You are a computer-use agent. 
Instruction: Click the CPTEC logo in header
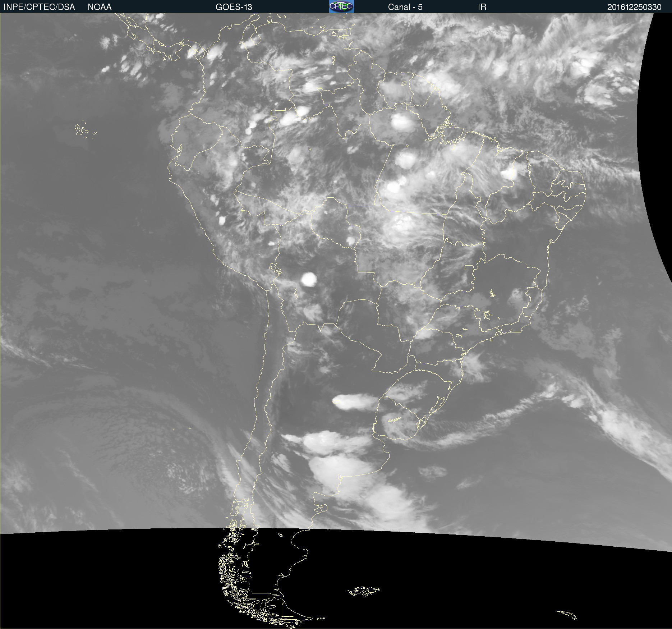coord(341,6)
